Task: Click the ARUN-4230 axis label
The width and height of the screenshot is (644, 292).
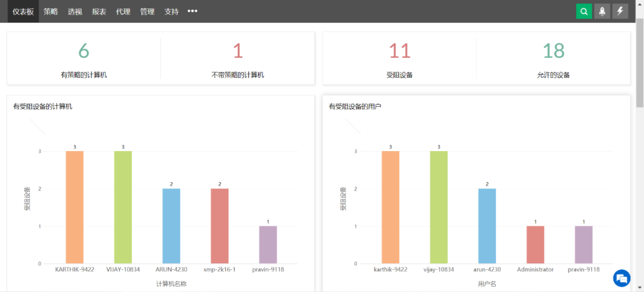Action: (x=171, y=270)
